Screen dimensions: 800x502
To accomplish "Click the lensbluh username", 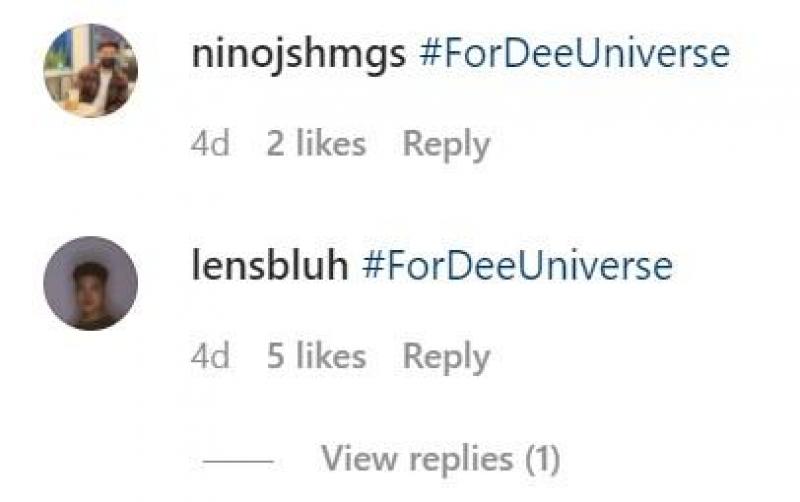I will pos(270,267).
